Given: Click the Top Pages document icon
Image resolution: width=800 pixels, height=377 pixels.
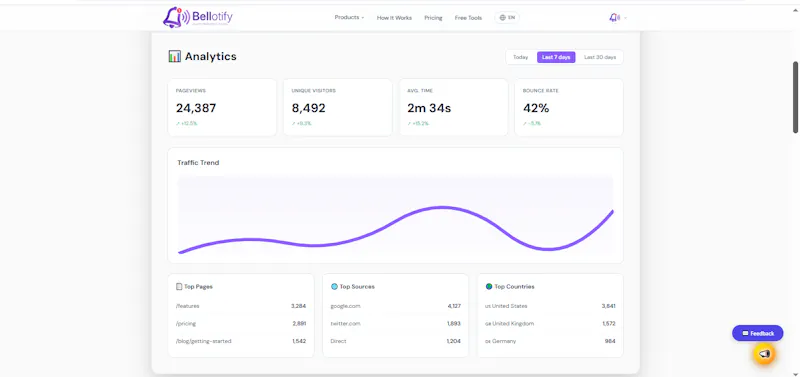Looking at the screenshot, I should pyautogui.click(x=179, y=287).
